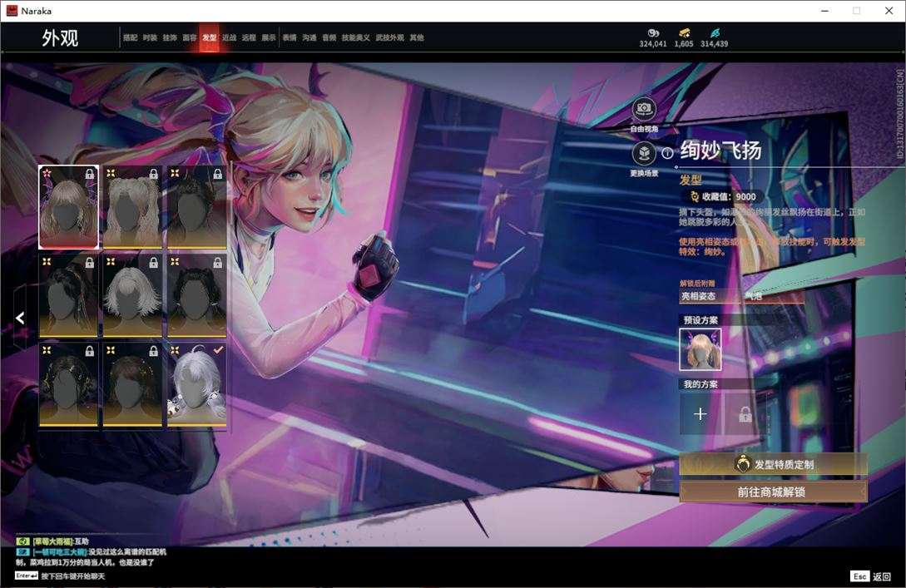Switch to the 近战 tab
The height and width of the screenshot is (588, 906).
pyautogui.click(x=229, y=37)
